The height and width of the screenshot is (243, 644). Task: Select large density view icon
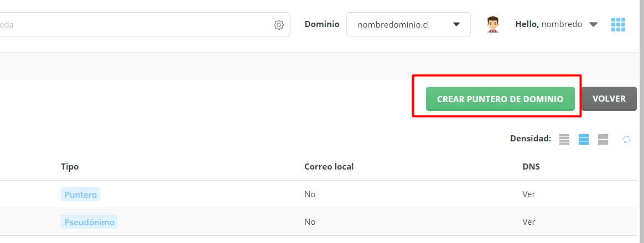coord(603,139)
